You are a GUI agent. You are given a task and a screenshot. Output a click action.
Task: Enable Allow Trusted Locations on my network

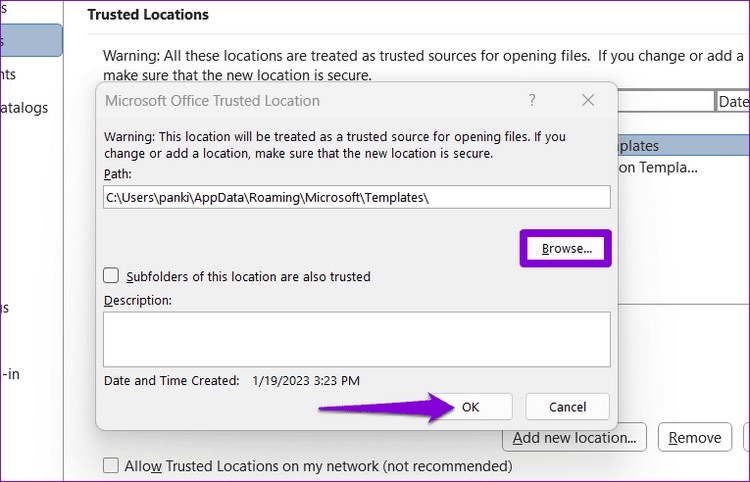tap(111, 465)
